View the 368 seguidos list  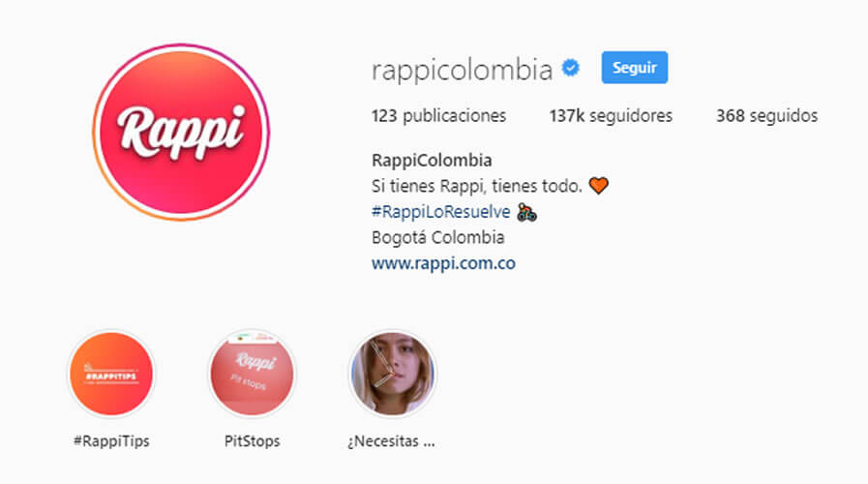click(x=766, y=116)
